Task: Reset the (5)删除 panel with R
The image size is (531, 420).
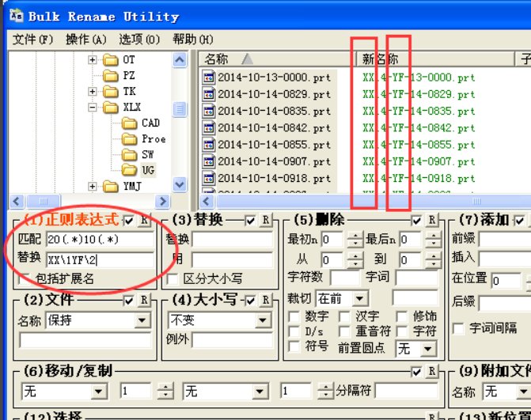Action: point(432,221)
